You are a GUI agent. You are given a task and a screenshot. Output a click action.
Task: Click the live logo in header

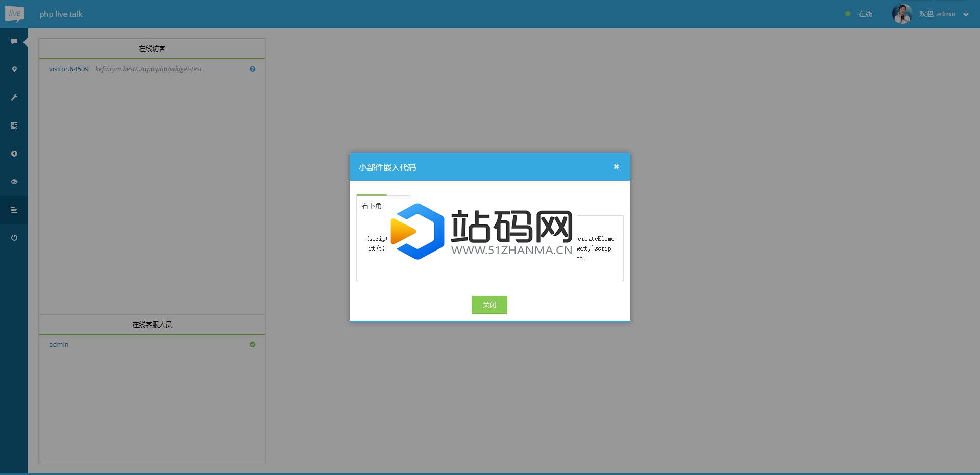[x=14, y=14]
